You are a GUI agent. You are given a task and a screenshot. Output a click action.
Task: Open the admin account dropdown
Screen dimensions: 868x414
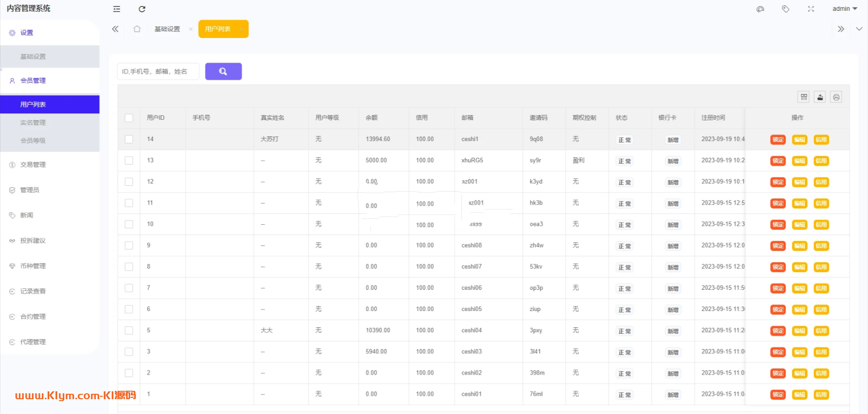tap(844, 9)
